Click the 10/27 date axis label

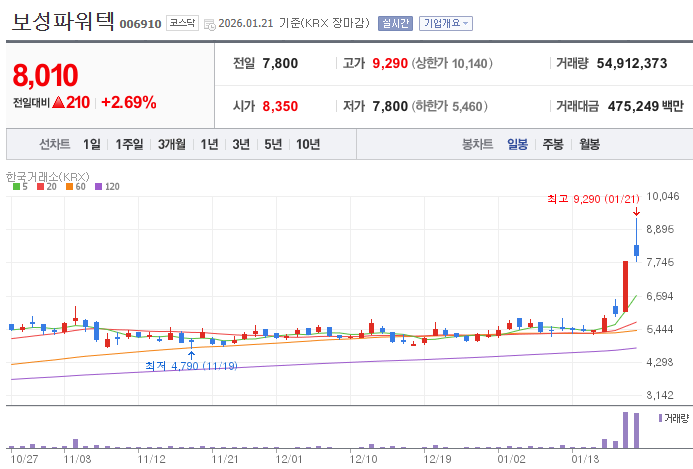[24, 459]
